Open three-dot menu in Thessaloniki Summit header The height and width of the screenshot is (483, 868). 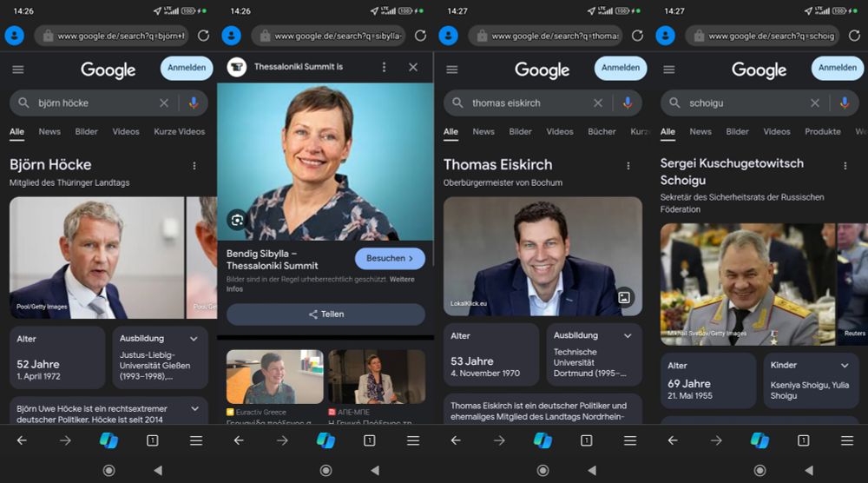pyautogui.click(x=385, y=67)
